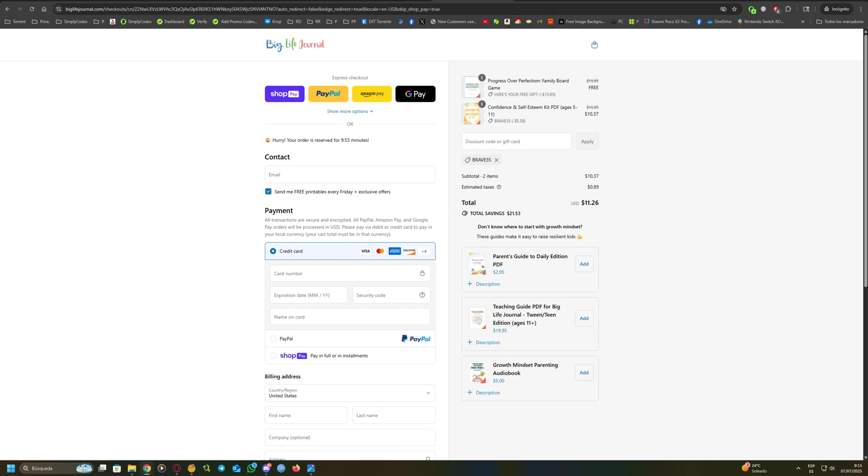The height and width of the screenshot is (476, 868).
Task: Pay with Shop Pay express button
Action: point(285,94)
